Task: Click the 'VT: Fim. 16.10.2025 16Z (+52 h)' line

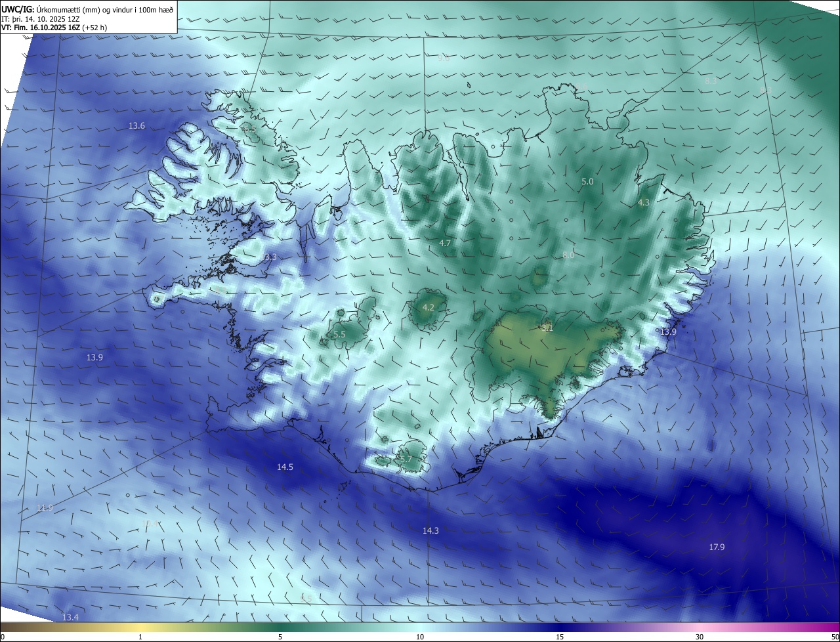Action: click(x=54, y=28)
